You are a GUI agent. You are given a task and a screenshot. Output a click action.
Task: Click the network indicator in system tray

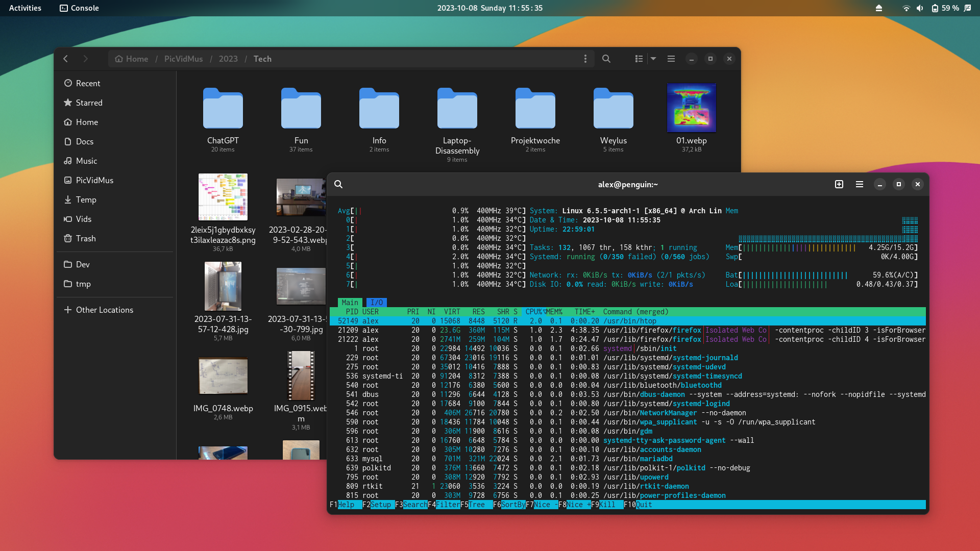tap(906, 8)
